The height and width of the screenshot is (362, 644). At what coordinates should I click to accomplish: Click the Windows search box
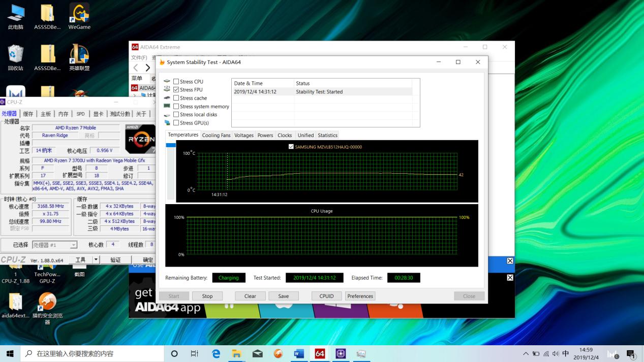tap(91, 353)
